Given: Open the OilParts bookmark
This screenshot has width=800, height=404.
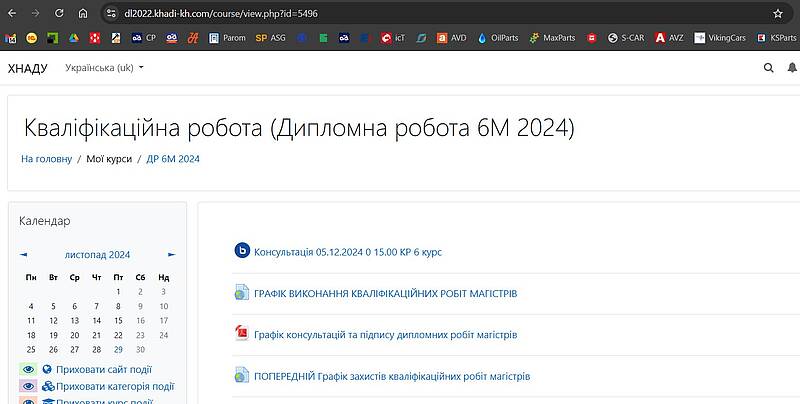Looking at the screenshot, I should pyautogui.click(x=499, y=38).
